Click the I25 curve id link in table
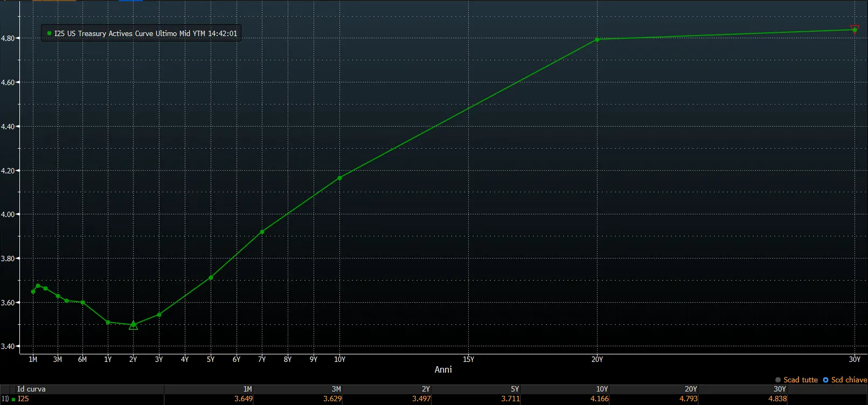Screen dimensions: 868x405 point(23,399)
